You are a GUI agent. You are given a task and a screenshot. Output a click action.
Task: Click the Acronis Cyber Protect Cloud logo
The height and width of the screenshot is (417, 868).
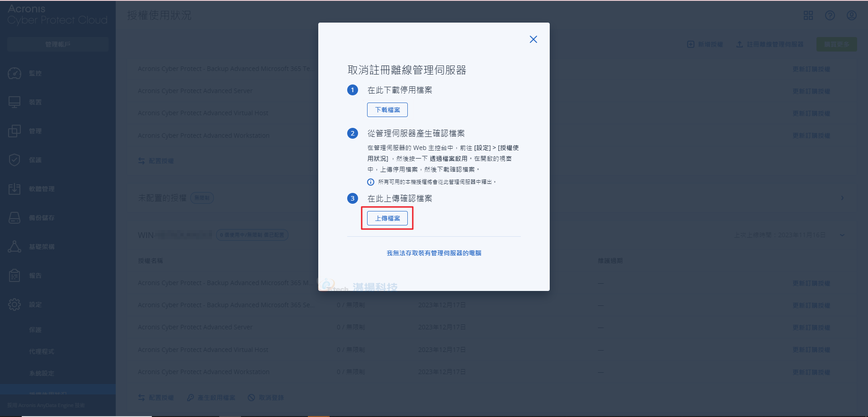pyautogui.click(x=57, y=14)
